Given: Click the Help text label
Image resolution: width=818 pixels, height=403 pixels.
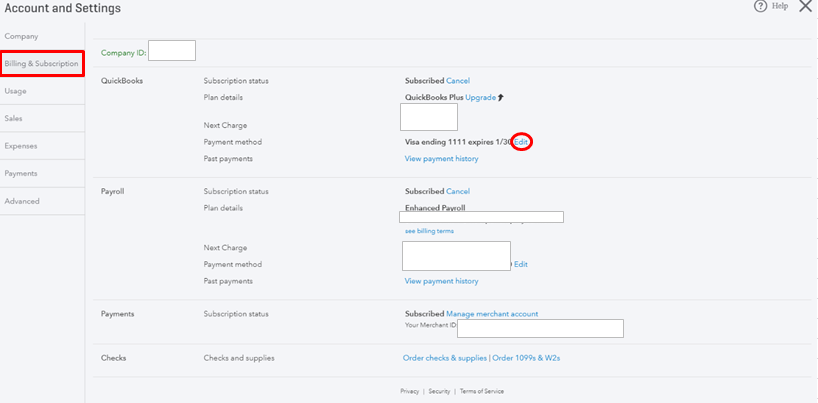Looking at the screenshot, I should pos(780,6).
